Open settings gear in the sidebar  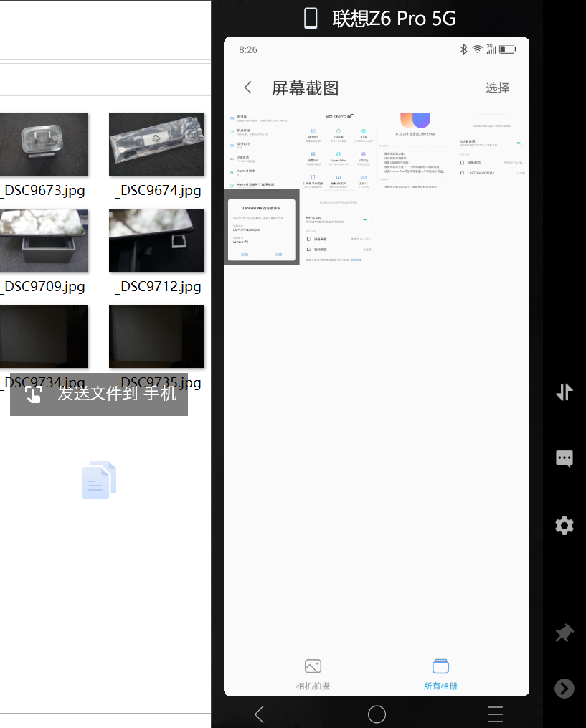pos(564,526)
